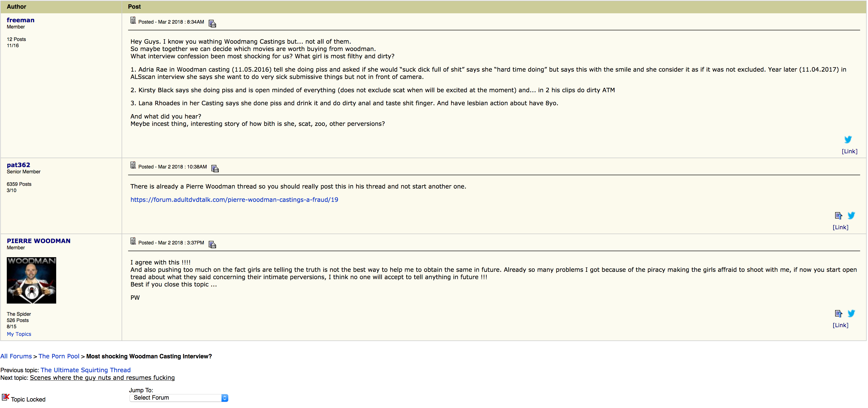Go to All Forums breadcrumb
Screen dimensions: 868x408
[16, 356]
